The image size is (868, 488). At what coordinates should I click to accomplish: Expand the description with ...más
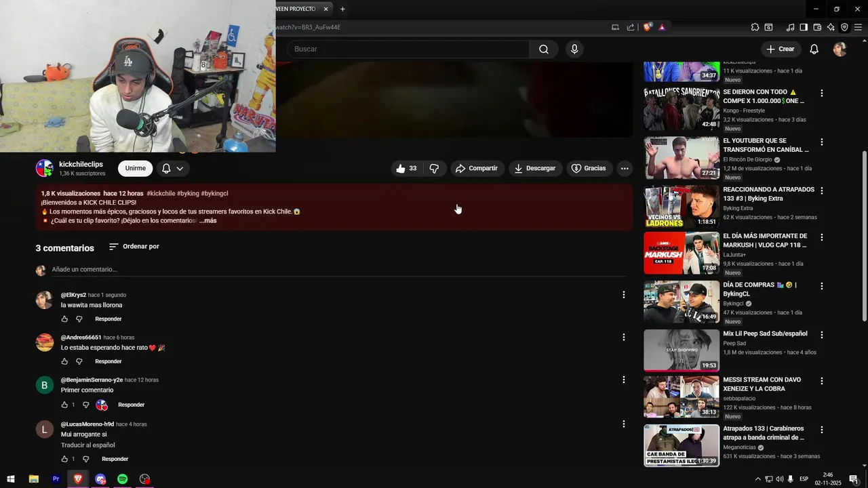pyautogui.click(x=208, y=220)
